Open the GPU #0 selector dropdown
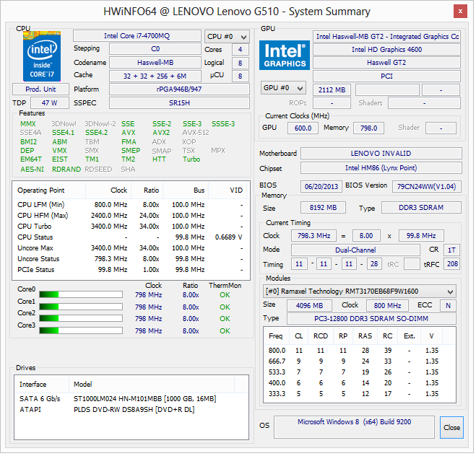Screen dimensions: 476x456 (x=282, y=88)
